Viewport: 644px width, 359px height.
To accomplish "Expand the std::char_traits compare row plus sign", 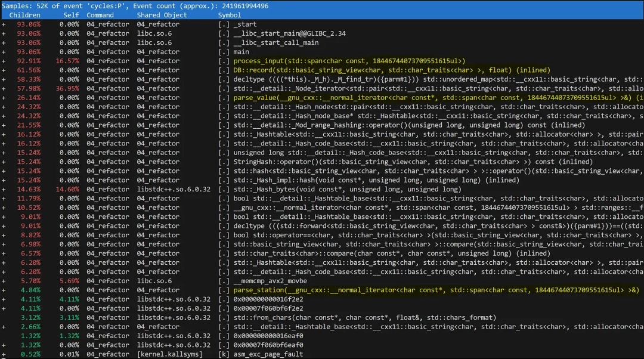I will [x=4, y=253].
